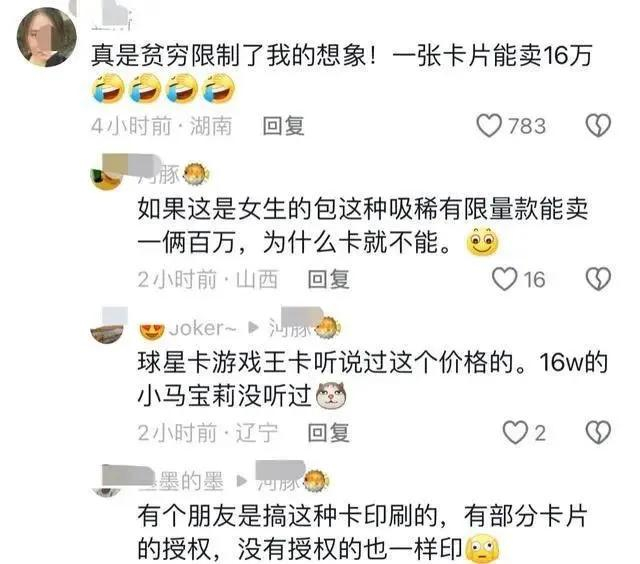This screenshot has width=640, height=564.
Task: Like the Shanxi reply with 16 likes
Action: [x=504, y=279]
